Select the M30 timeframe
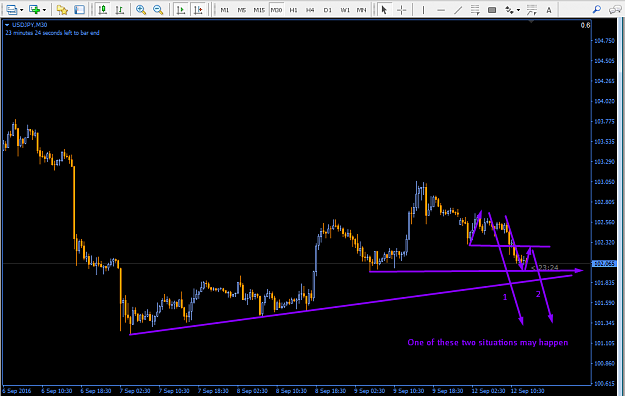 click(x=276, y=10)
